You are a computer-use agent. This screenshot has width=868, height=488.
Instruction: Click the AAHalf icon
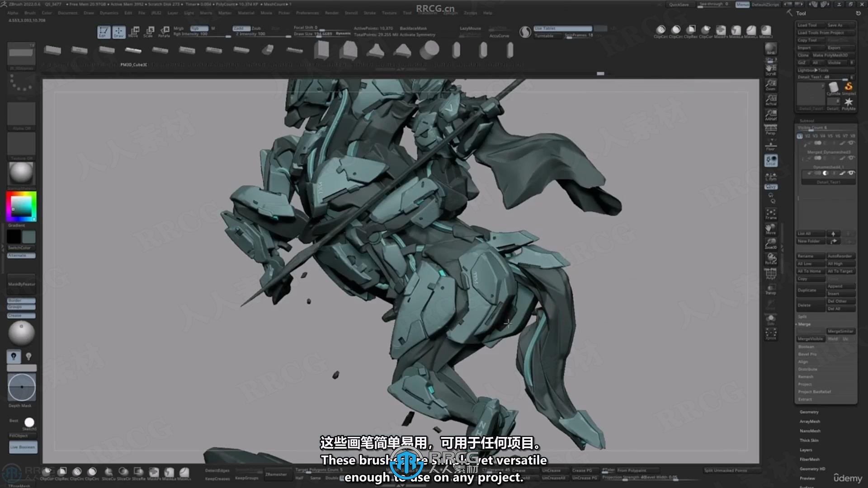point(771,115)
